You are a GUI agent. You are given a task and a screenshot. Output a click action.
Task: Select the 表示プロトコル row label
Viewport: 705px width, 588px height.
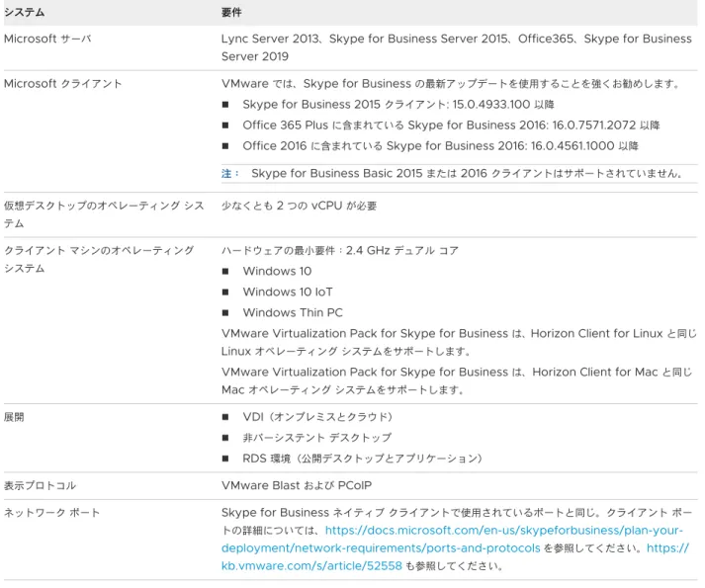pos(40,485)
